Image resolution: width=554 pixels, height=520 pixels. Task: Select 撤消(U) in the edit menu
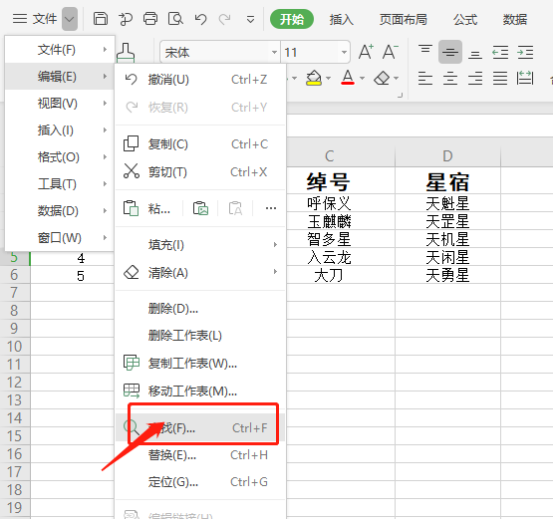point(200,79)
